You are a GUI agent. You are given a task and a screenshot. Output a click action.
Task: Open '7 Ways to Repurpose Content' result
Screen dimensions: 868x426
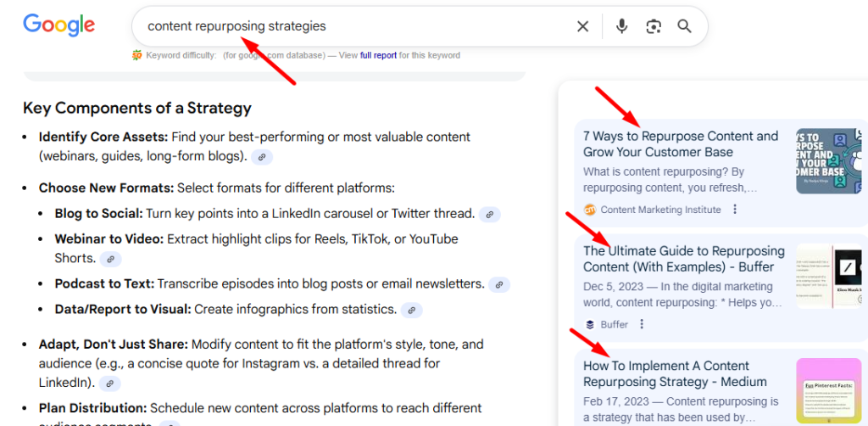680,144
